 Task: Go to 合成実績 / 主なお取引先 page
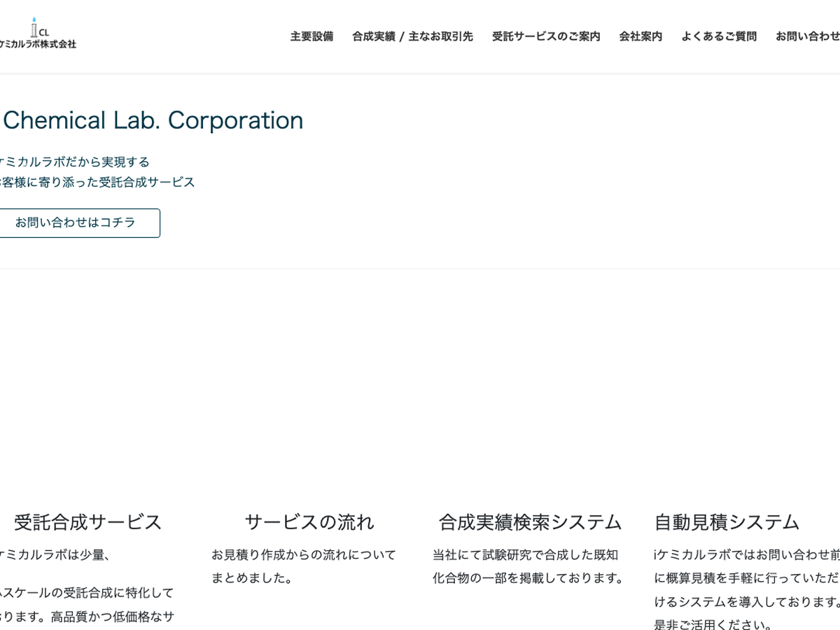[412, 36]
